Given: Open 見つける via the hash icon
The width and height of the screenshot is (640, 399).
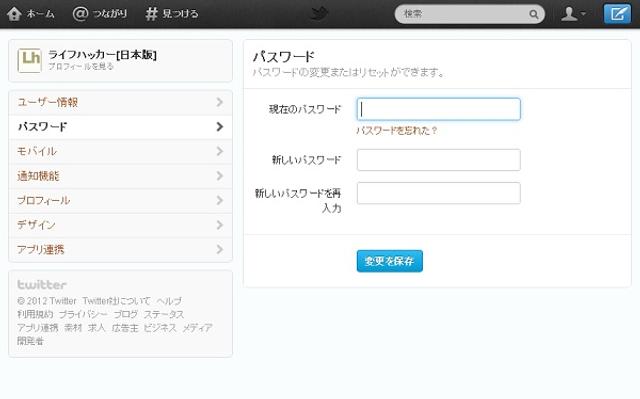Looking at the screenshot, I should [151, 14].
